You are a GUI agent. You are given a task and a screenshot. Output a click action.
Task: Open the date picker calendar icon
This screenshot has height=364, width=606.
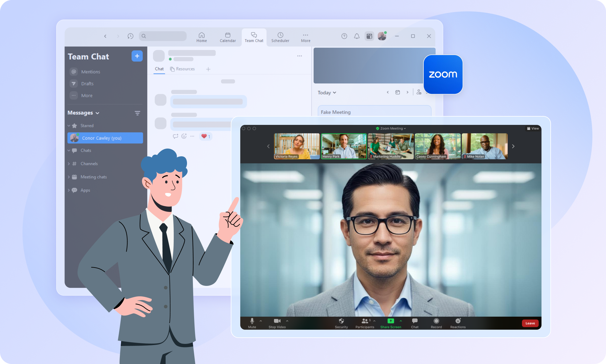point(398,92)
